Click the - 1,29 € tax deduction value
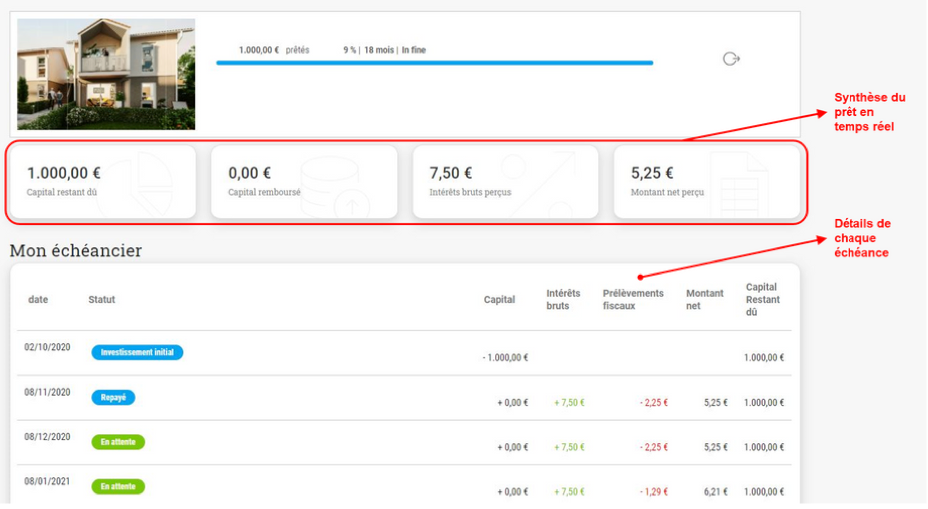This screenshot has width=928, height=509. (x=654, y=492)
